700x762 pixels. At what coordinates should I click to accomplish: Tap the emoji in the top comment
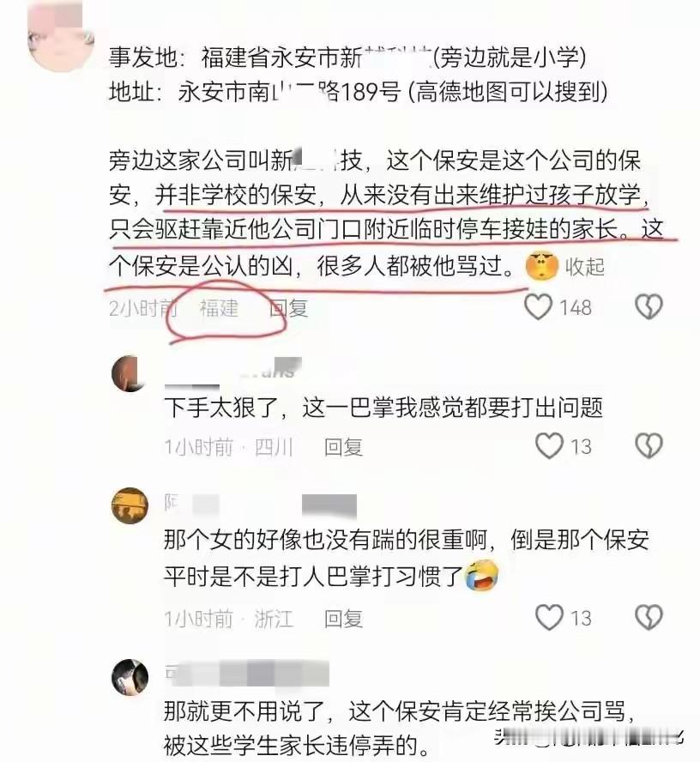pyautogui.click(x=542, y=265)
